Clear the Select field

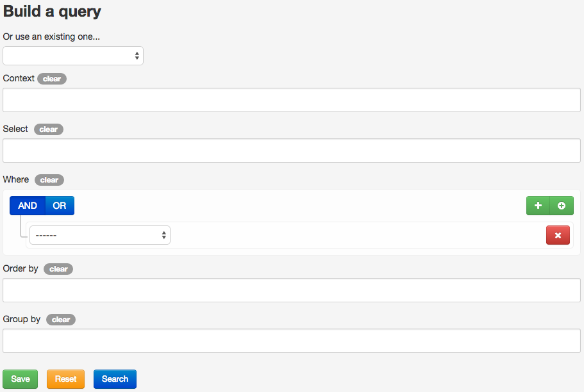click(x=49, y=129)
